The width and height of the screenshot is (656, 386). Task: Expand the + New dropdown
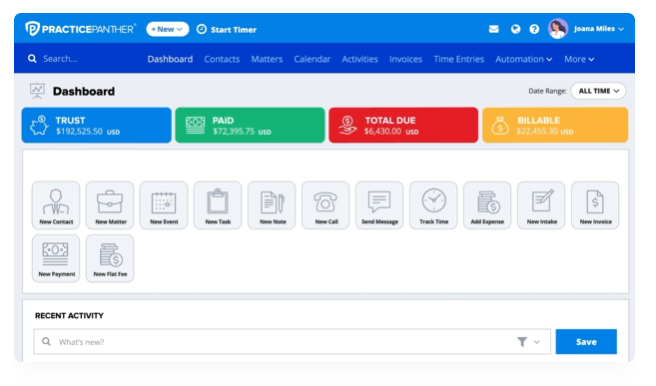coord(167,29)
